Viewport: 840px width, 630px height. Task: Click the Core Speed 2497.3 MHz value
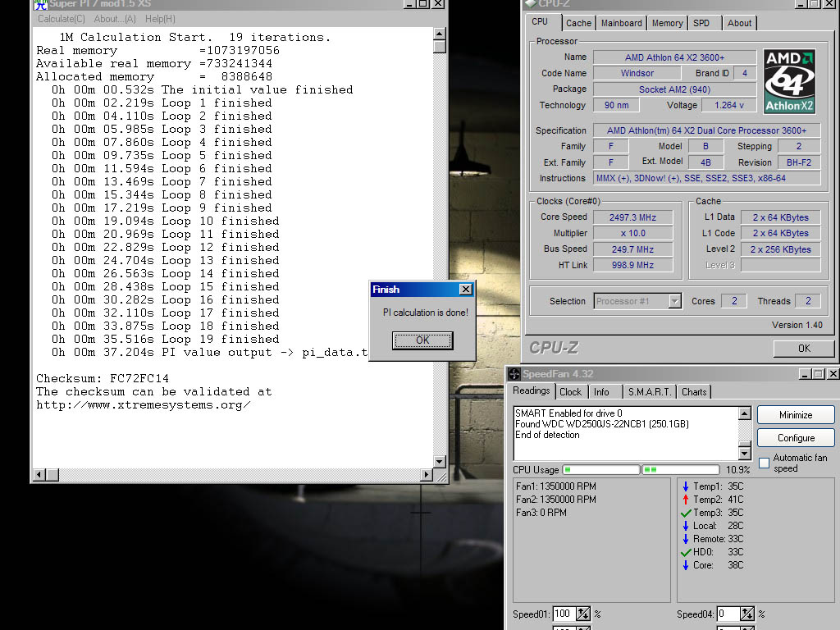[632, 217]
